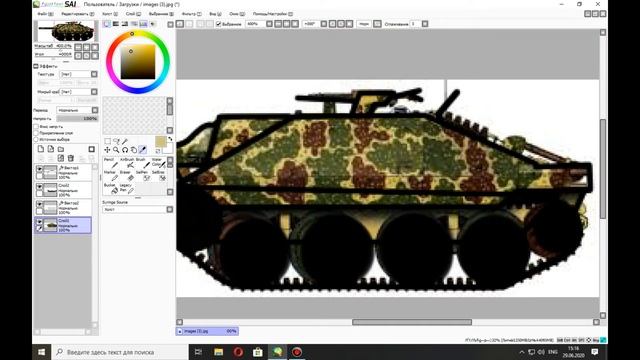Hide the Слой1 layer
Image resolution: width=640 pixels, height=360 pixels.
(x=40, y=222)
